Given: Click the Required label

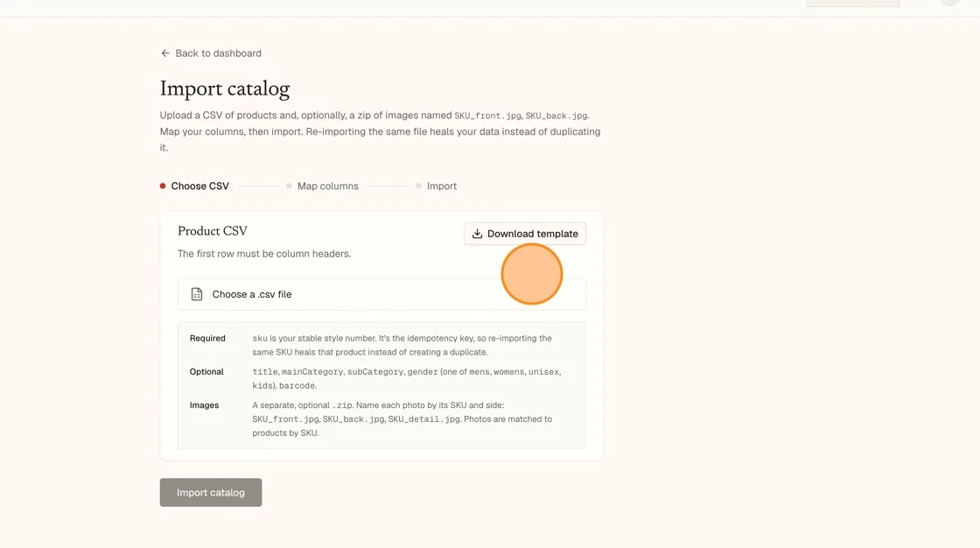Looking at the screenshot, I should (207, 338).
